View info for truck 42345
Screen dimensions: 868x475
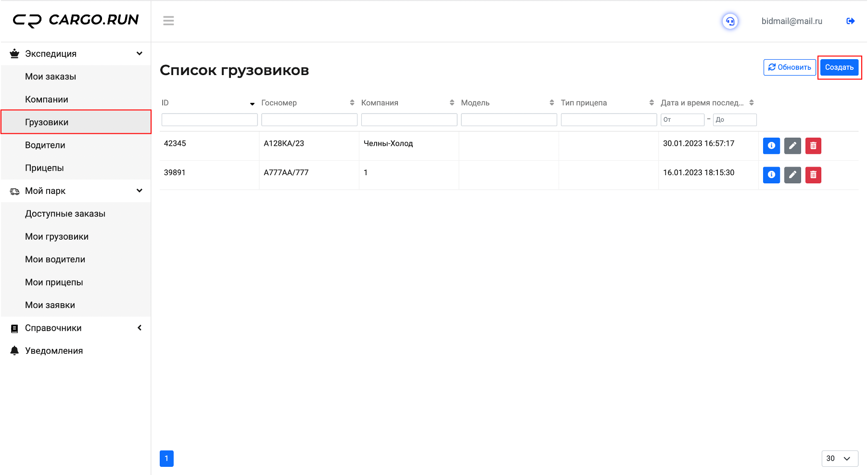point(771,146)
